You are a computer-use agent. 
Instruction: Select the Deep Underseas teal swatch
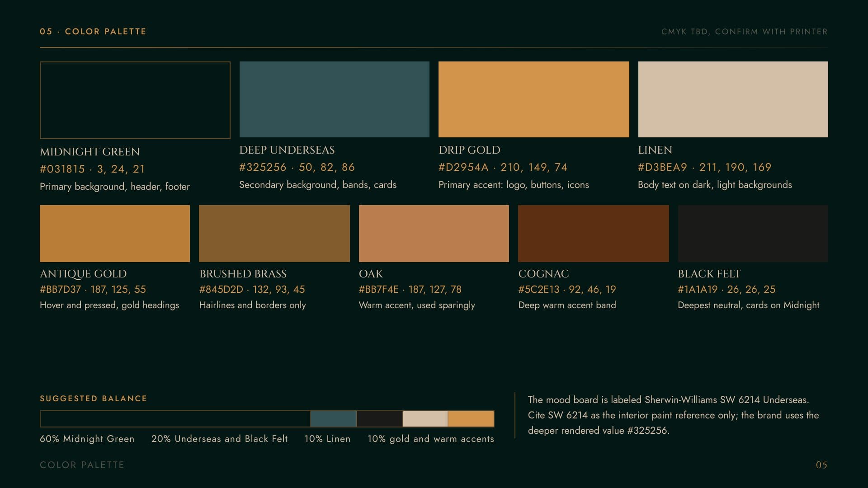334,99
